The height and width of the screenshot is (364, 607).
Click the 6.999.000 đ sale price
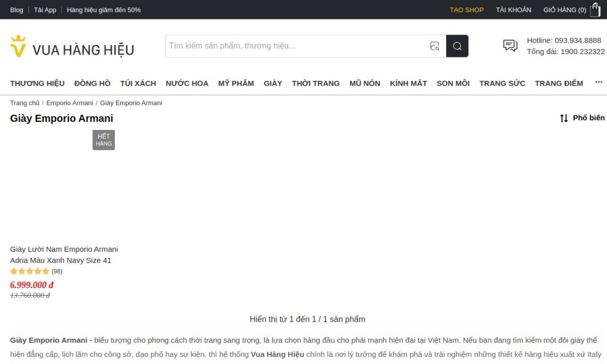click(x=32, y=285)
